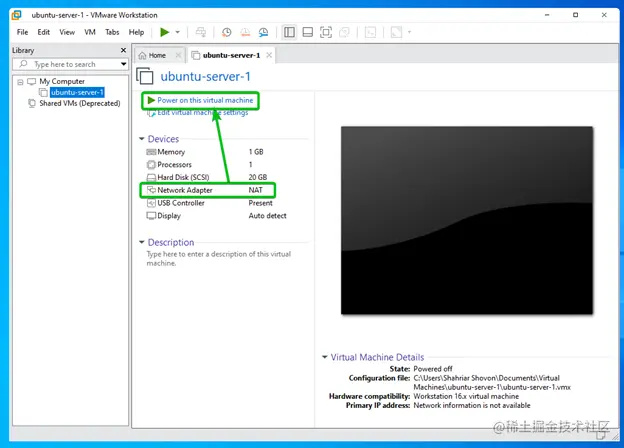Open the Help menu
The height and width of the screenshot is (448, 624).
point(136,32)
